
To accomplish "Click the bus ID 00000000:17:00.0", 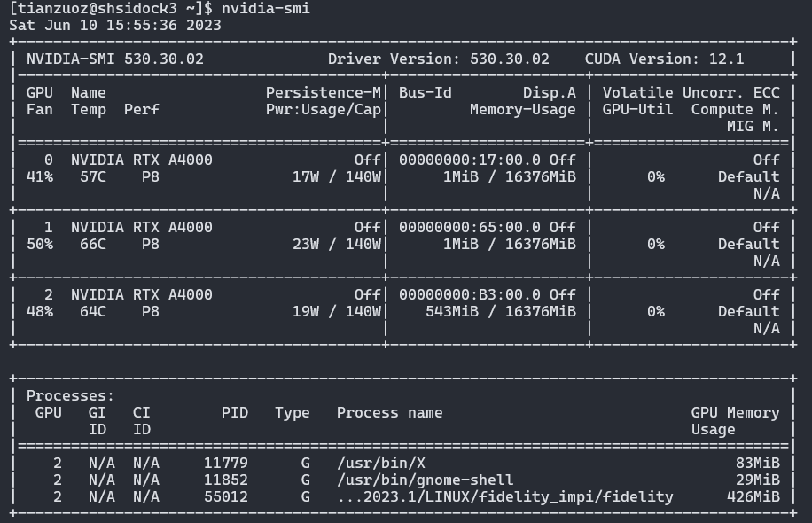I will tap(470, 160).
